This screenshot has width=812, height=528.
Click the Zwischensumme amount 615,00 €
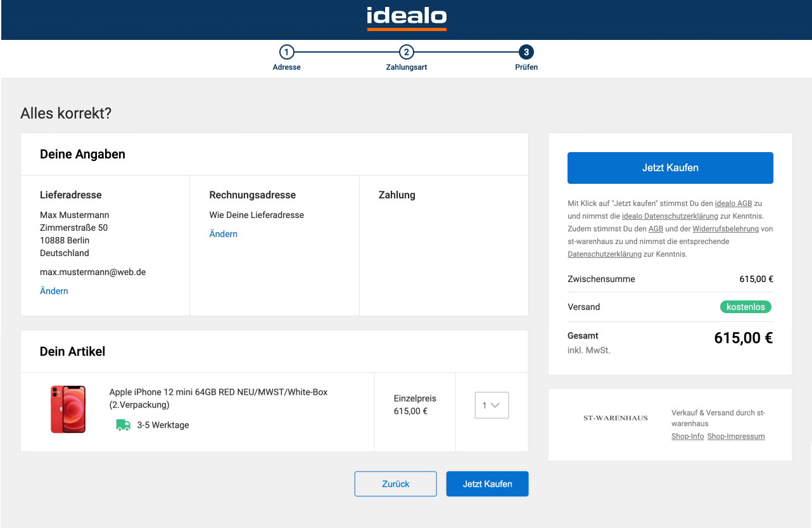756,279
